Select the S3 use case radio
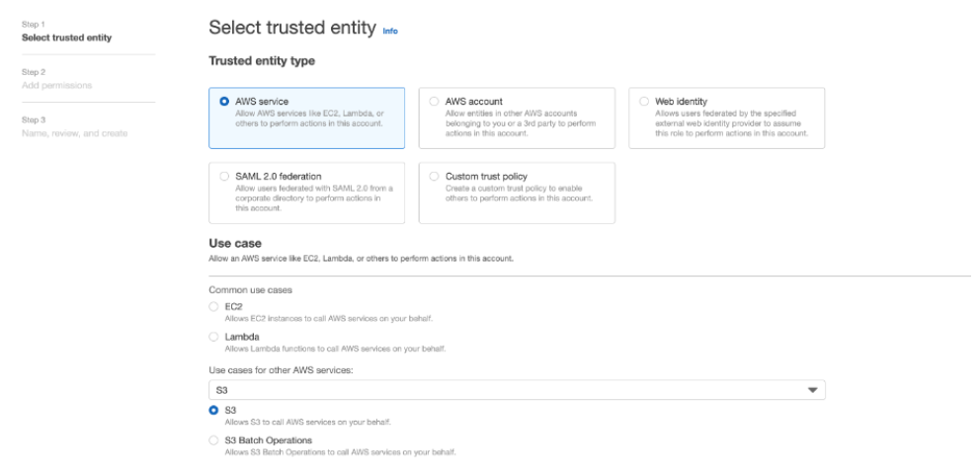The image size is (980, 474). point(214,410)
